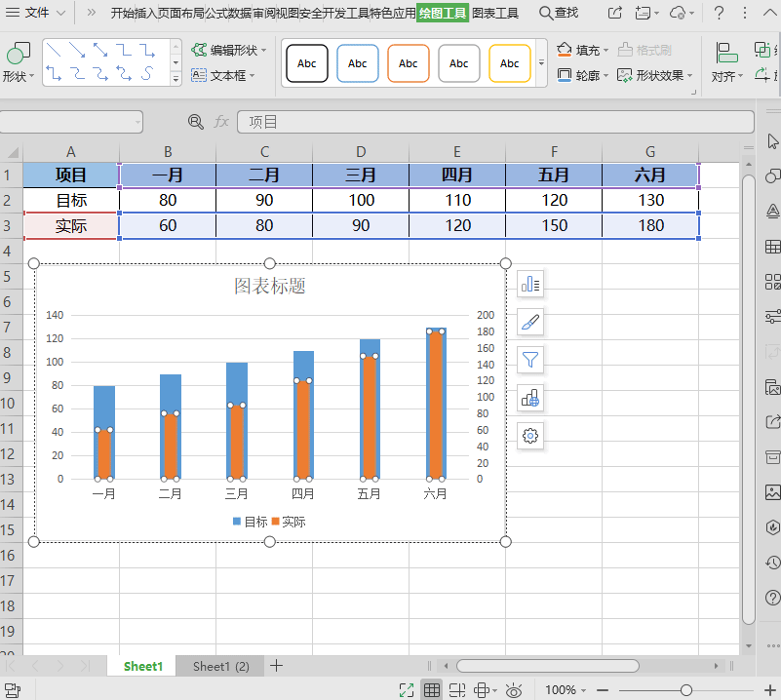Switch to the 开始 ribbon tab
The height and width of the screenshot is (700, 781).
[122, 13]
